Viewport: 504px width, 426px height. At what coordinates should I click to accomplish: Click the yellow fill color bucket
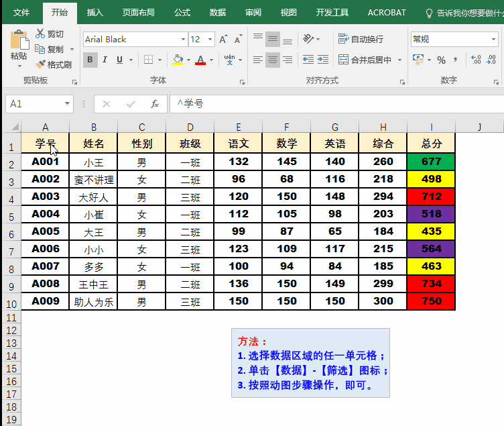coord(177,60)
